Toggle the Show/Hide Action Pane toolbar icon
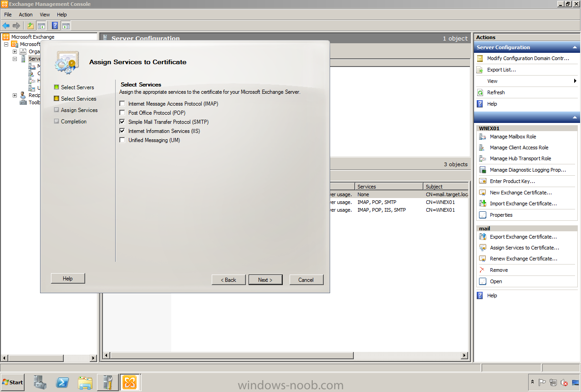 (66, 25)
